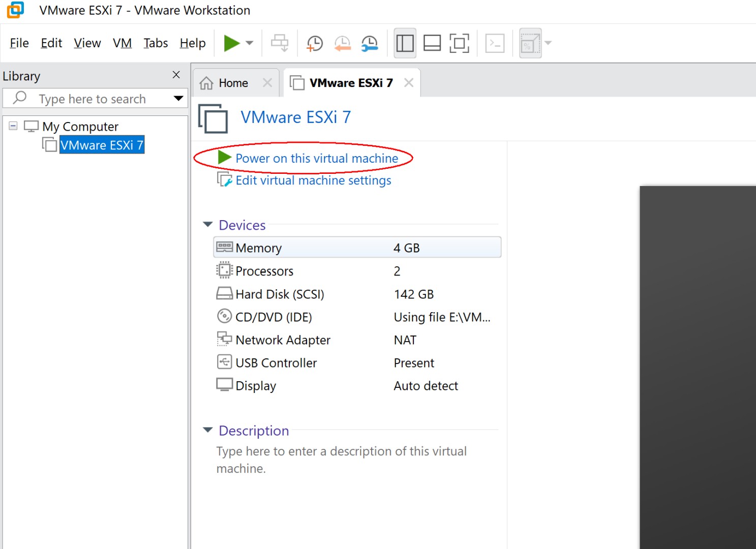Take a snapshot of this virtual machine
Image resolution: width=756 pixels, height=549 pixels.
click(x=315, y=43)
